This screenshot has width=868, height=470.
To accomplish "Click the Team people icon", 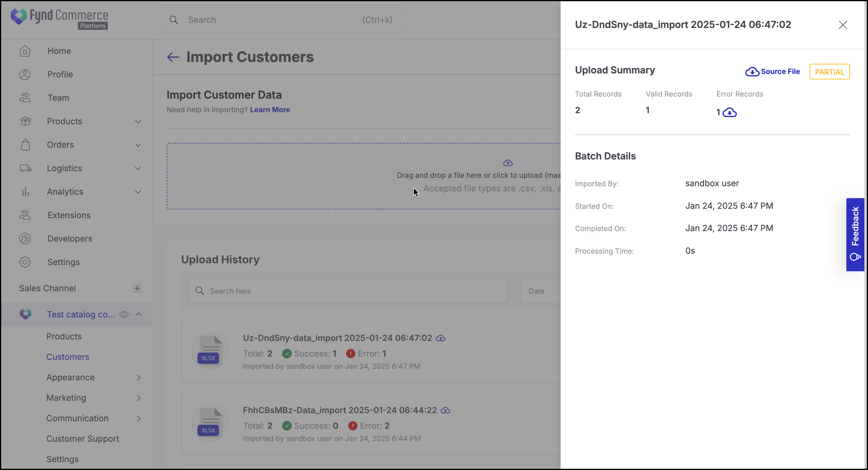I will (25, 98).
